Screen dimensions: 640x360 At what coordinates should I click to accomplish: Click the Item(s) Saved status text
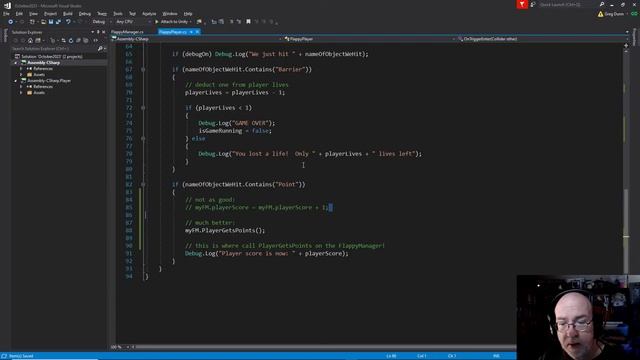[21, 356]
